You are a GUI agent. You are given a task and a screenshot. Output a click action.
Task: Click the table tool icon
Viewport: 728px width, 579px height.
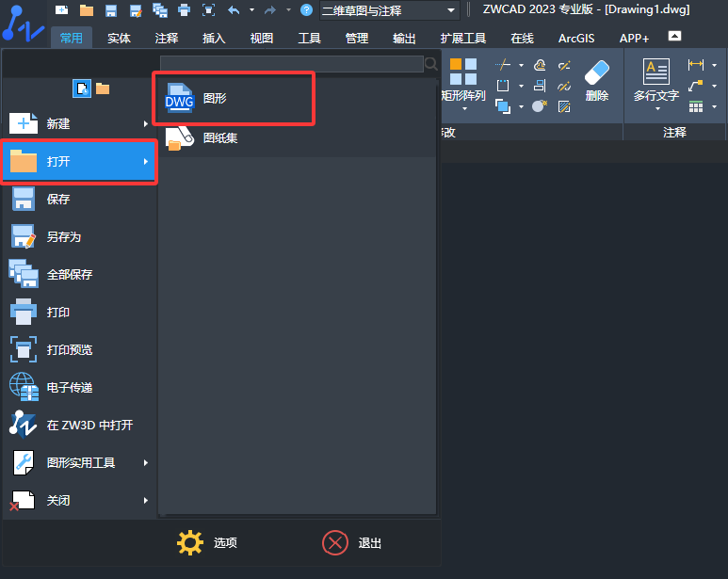695,106
